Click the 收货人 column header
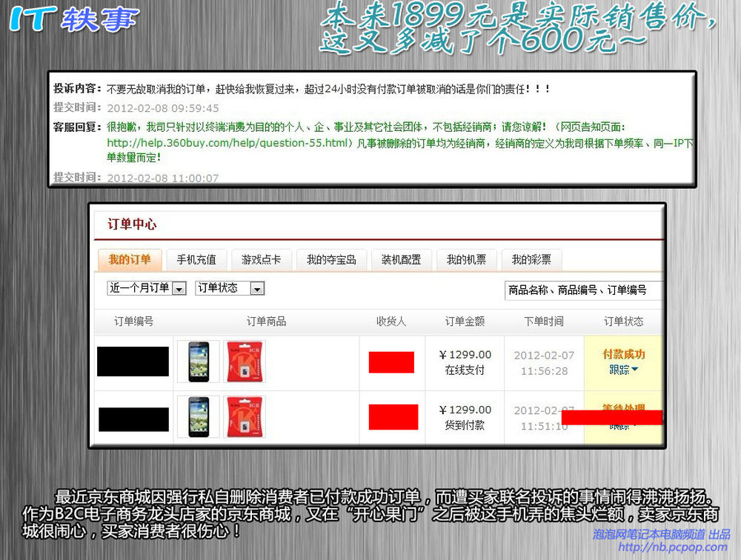Viewport: 741px width, 560px height. pos(391,321)
